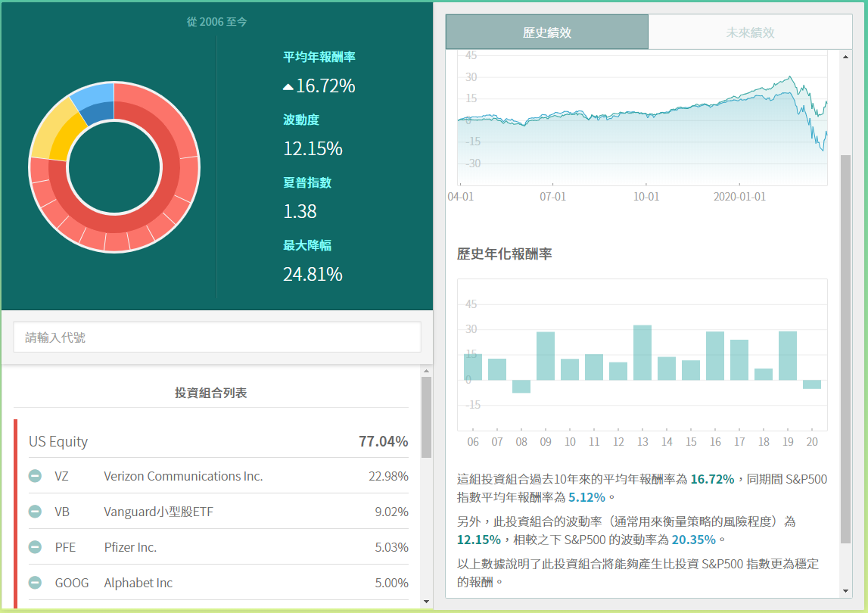The height and width of the screenshot is (613, 868).
Task: Click right panel scrollbar down arrow
Action: tap(846, 590)
